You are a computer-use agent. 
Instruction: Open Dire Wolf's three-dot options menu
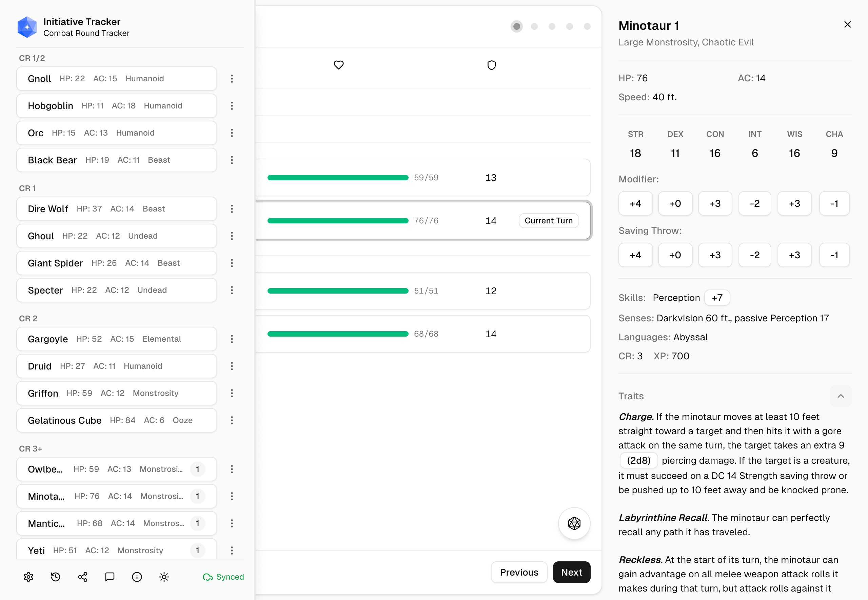click(x=232, y=209)
